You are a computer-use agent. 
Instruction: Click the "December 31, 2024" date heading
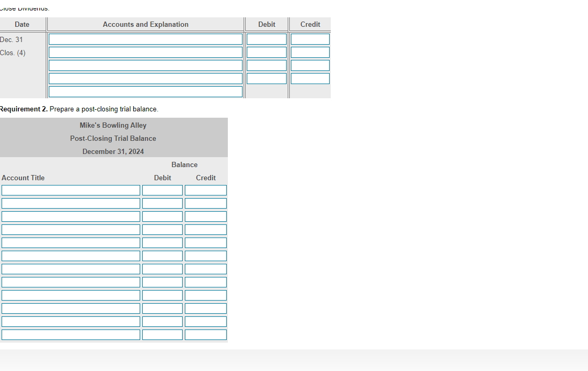pos(113,152)
